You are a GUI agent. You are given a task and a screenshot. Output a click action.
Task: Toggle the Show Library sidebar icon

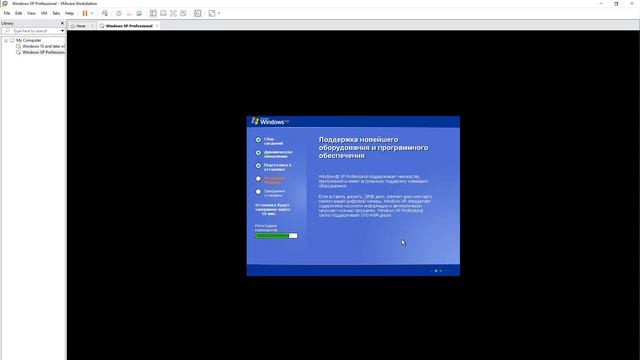click(x=153, y=13)
